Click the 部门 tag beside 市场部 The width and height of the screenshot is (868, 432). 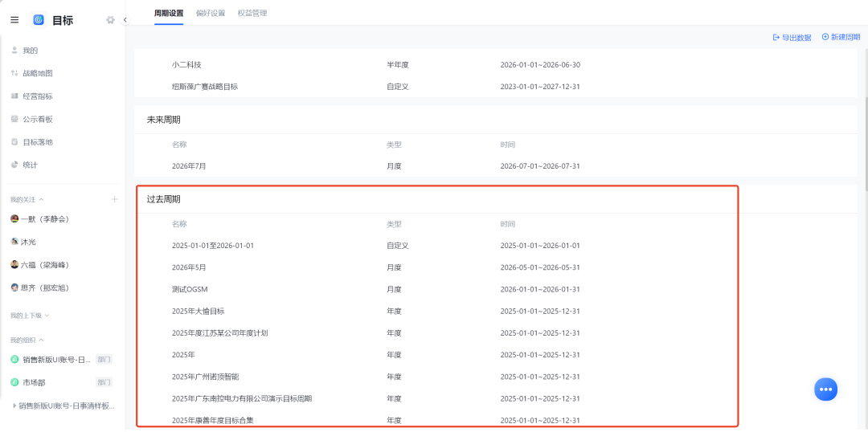point(104,382)
